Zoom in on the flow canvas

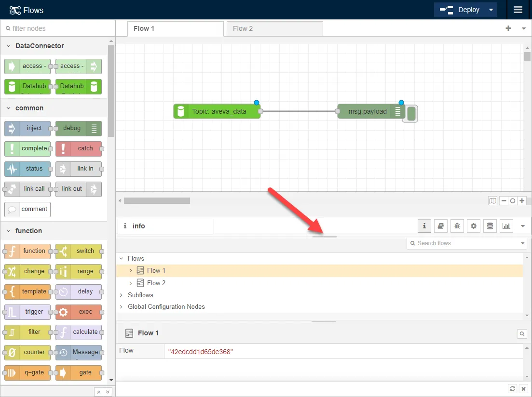click(522, 201)
